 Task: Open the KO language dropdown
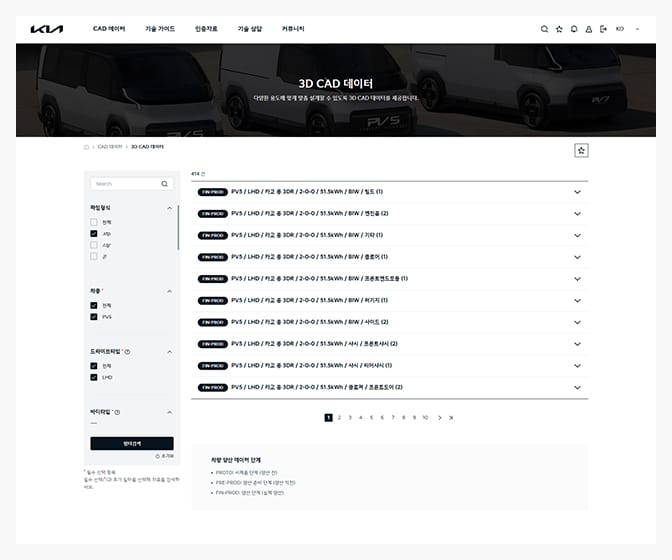[x=628, y=29]
